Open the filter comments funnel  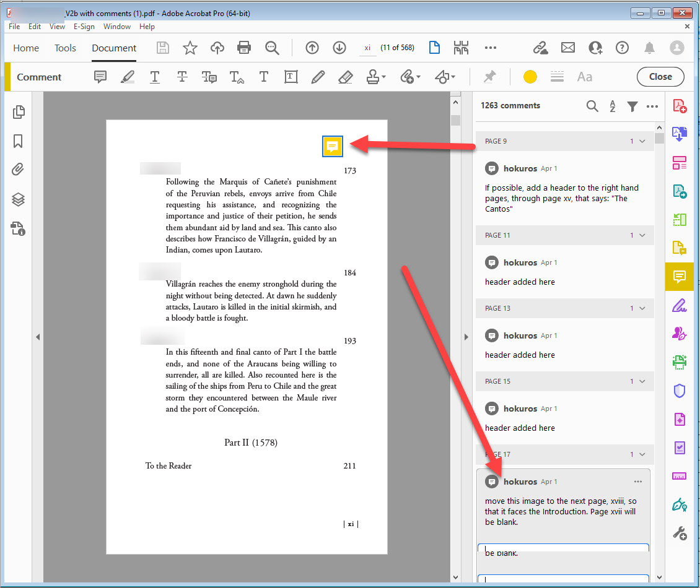click(x=632, y=106)
